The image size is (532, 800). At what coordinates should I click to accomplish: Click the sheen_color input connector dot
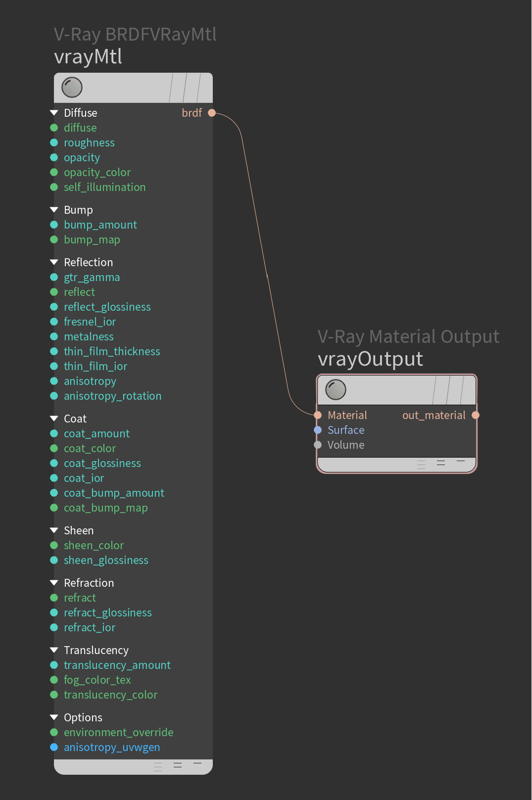click(x=54, y=545)
